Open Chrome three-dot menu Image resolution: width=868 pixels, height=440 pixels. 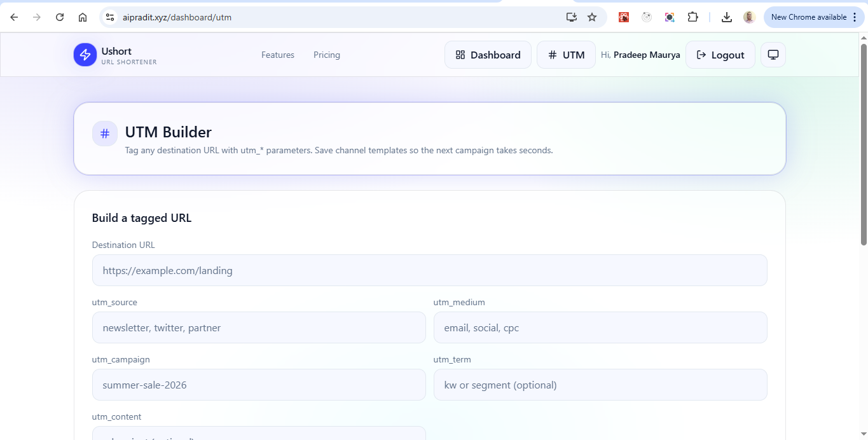click(854, 17)
